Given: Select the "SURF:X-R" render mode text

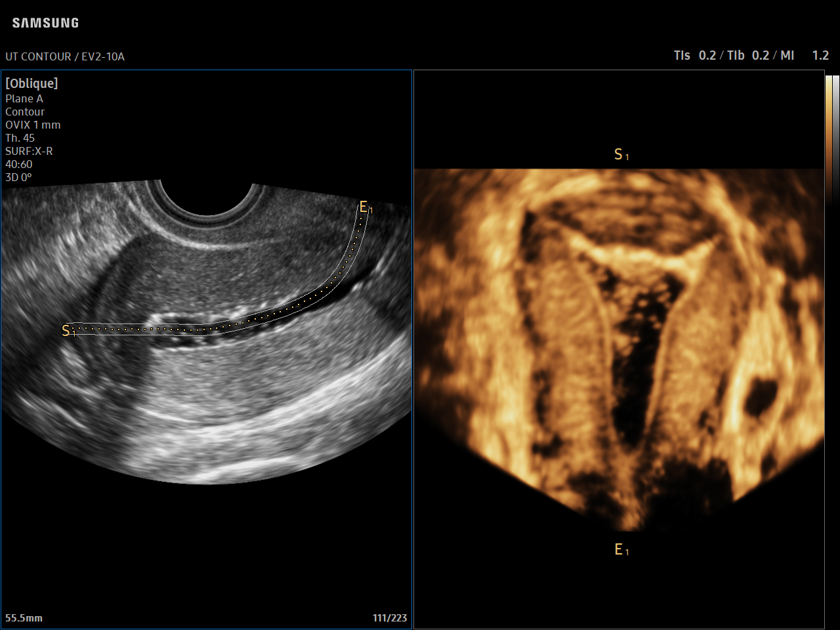Looking at the screenshot, I should point(29,151).
